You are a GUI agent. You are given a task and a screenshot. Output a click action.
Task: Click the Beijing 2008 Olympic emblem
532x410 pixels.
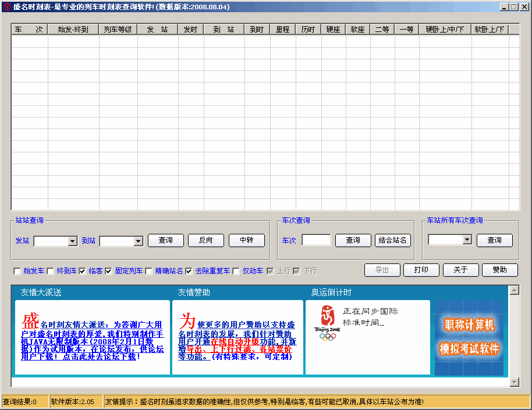pyautogui.click(x=328, y=322)
